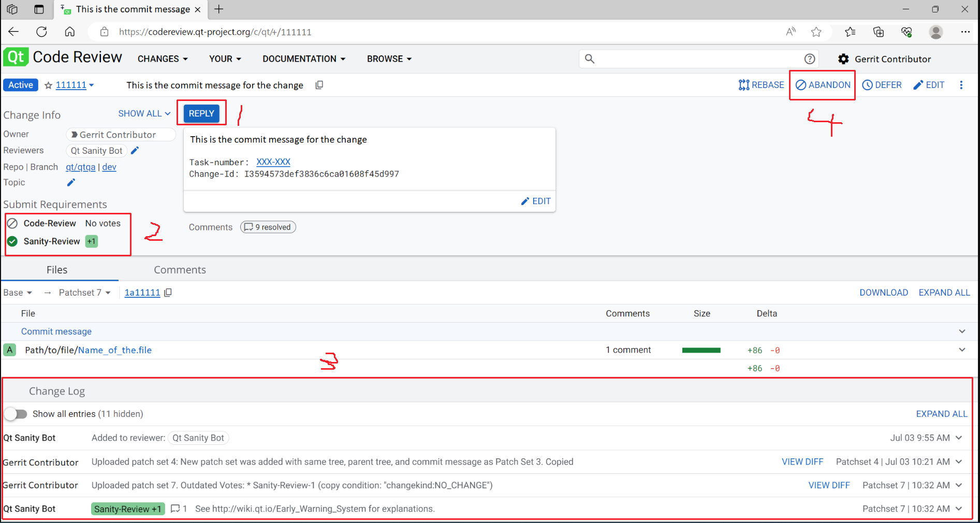Edit the commit message via EDIT link

(x=536, y=201)
